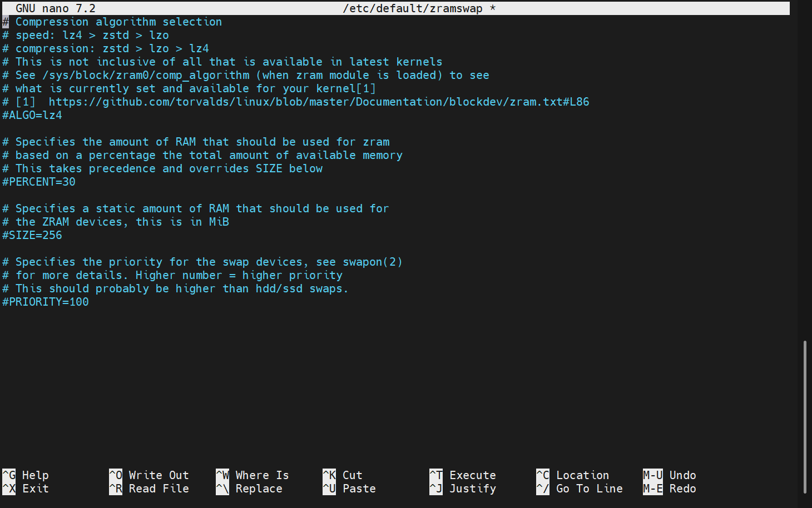
Task: Click the terminal's vertical scrollbar thumb
Action: pos(805,417)
